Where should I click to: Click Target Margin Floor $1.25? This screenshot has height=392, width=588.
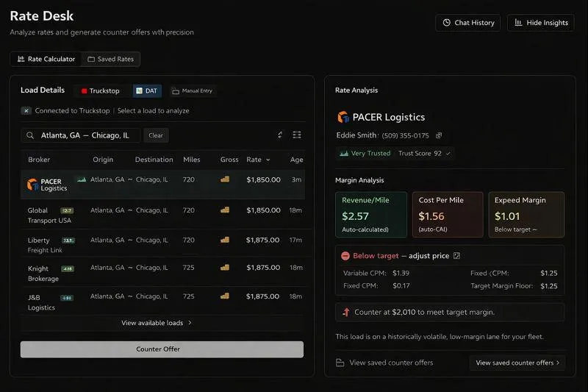548,286
